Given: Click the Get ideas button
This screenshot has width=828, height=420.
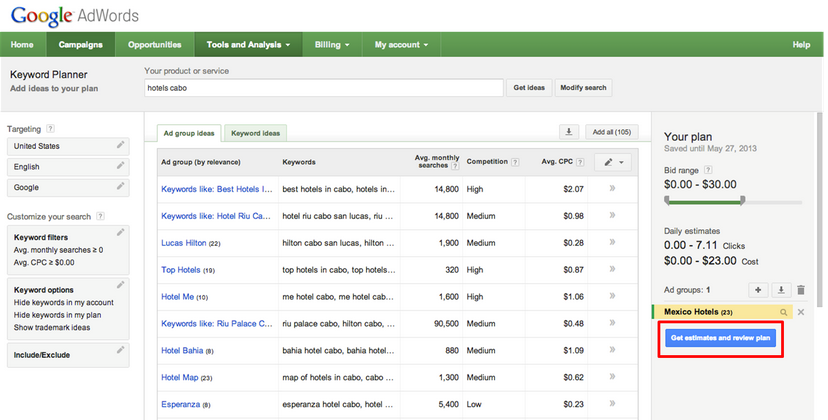Looking at the screenshot, I should (x=529, y=88).
